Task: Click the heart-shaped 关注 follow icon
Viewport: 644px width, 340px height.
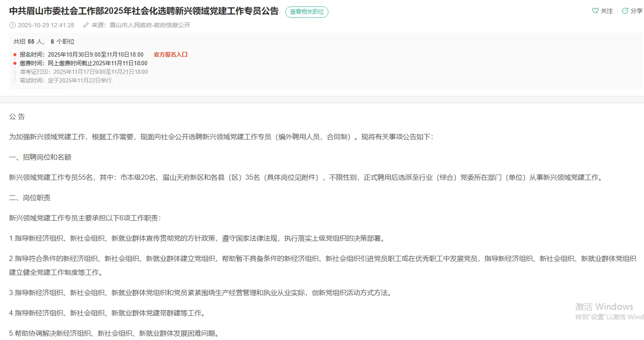Action: point(596,11)
